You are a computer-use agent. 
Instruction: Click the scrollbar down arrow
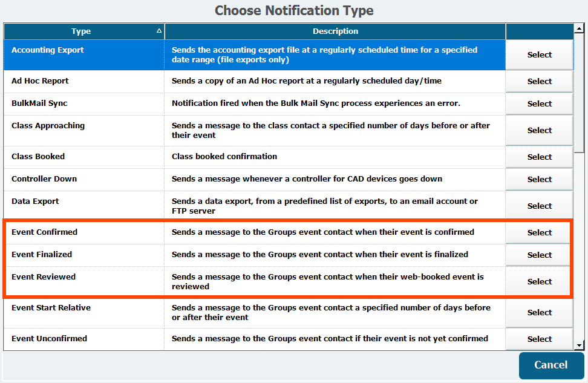click(x=579, y=345)
